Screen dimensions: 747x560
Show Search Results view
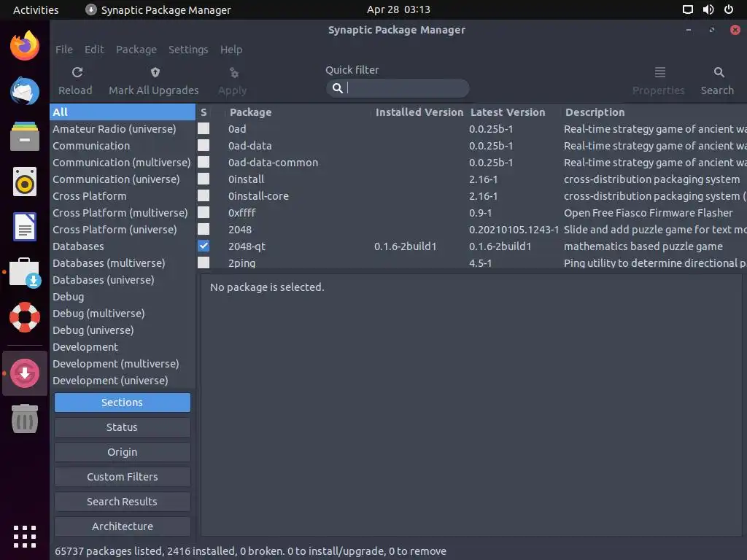coord(123,502)
